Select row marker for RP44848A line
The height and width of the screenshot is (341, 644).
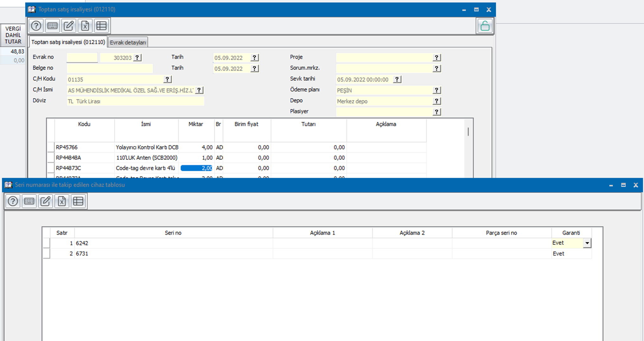click(51, 158)
